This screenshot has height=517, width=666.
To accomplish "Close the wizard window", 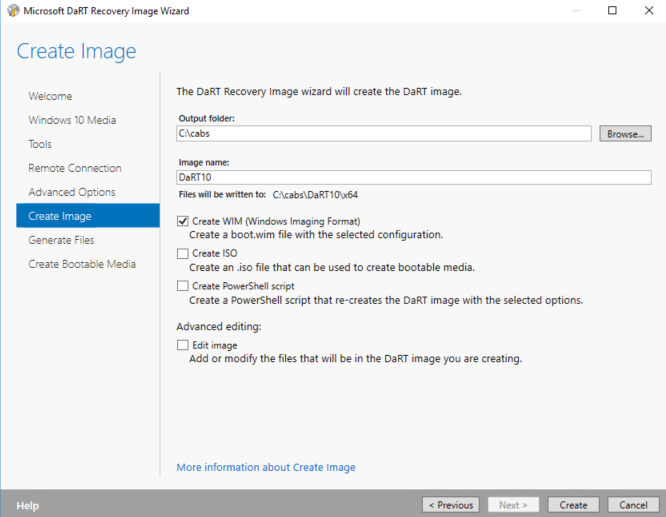I will [x=649, y=10].
